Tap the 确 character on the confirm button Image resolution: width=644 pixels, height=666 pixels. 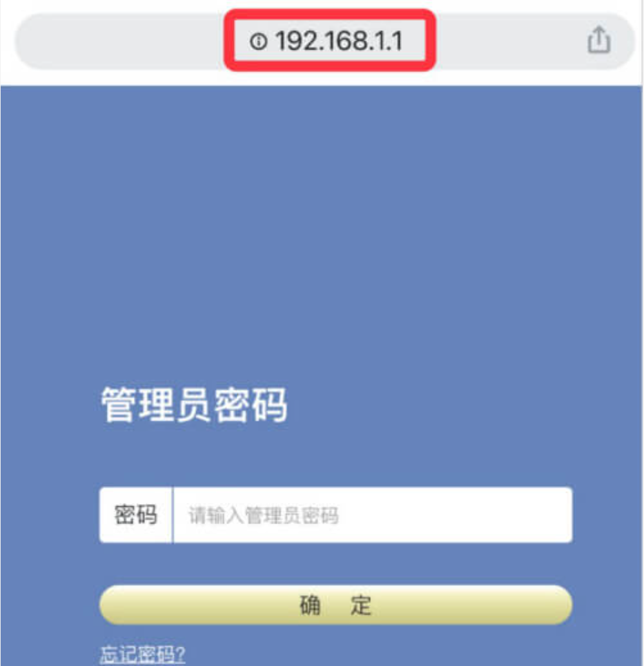(x=310, y=605)
